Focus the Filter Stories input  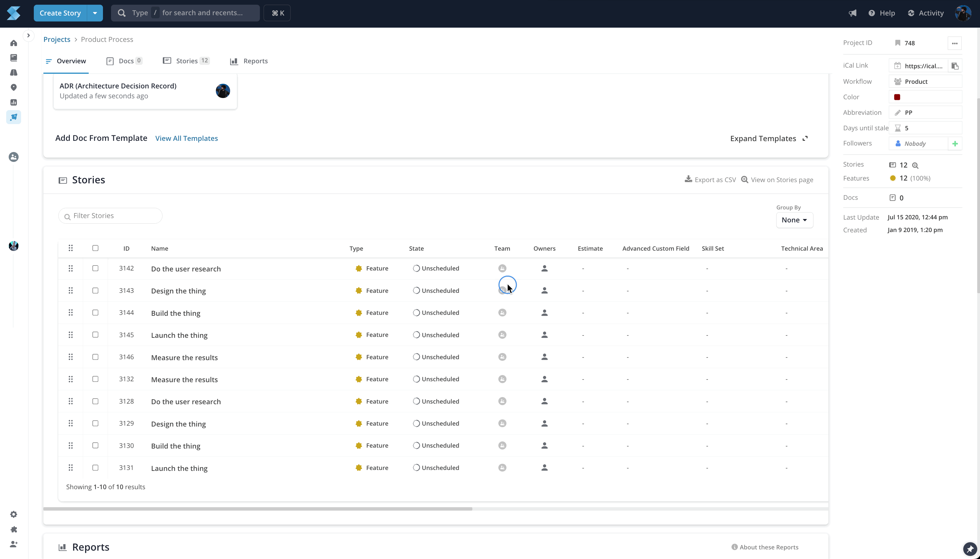110,216
